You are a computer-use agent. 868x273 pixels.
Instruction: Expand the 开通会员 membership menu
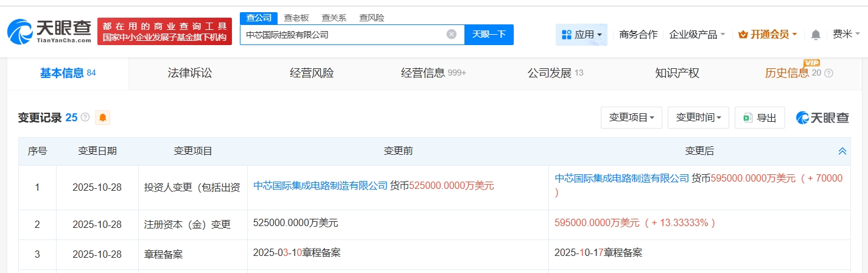click(767, 35)
